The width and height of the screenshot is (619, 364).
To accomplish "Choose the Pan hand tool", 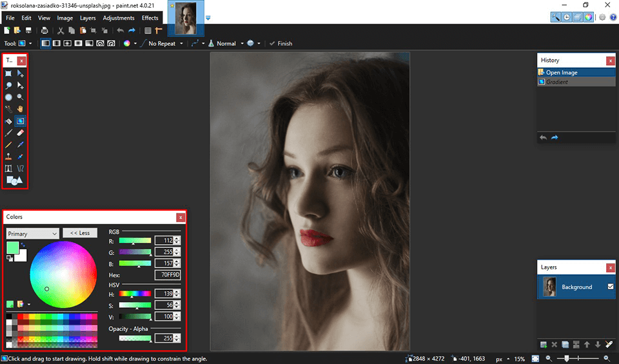I will point(21,109).
